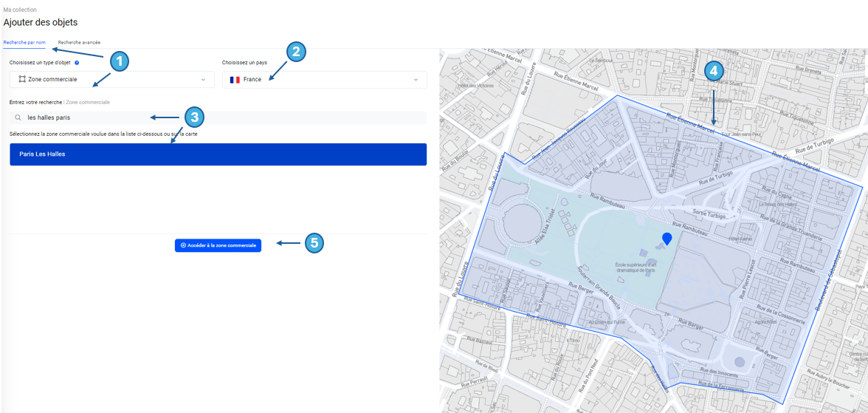Click chevron arrow of country selector
The width and height of the screenshot is (868, 413).
[416, 80]
